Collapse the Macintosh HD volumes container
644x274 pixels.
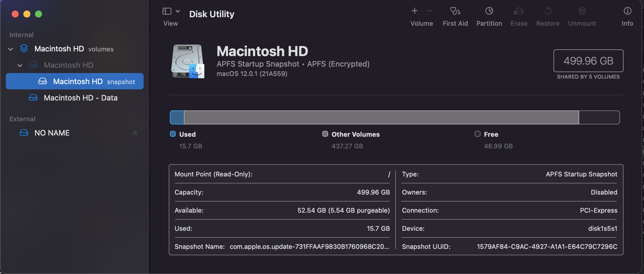(x=11, y=49)
